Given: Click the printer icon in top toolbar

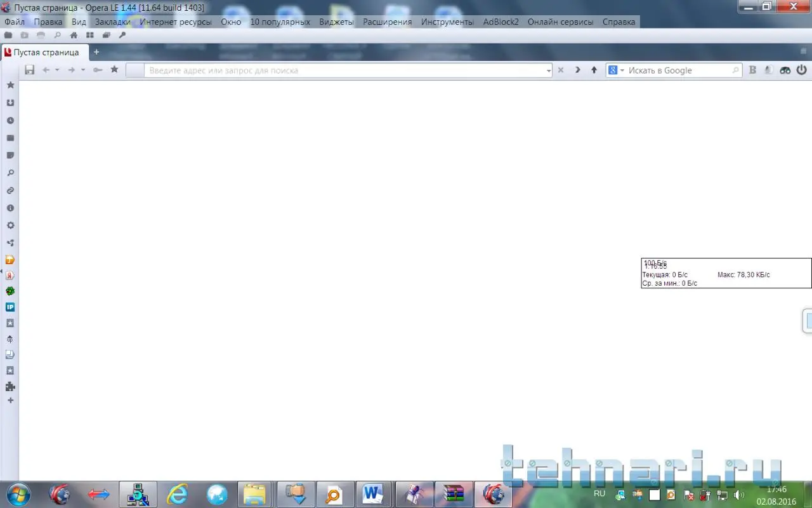Looking at the screenshot, I should pos(41,36).
